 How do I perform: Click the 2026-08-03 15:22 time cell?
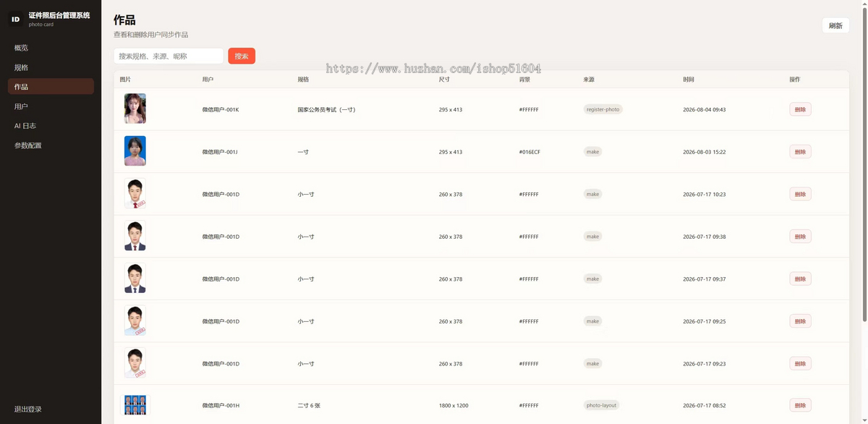click(704, 152)
